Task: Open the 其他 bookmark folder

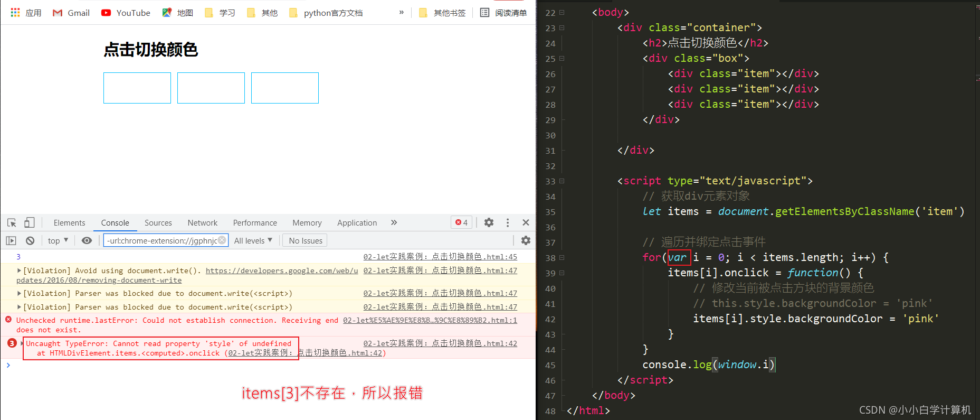Action: click(x=262, y=13)
